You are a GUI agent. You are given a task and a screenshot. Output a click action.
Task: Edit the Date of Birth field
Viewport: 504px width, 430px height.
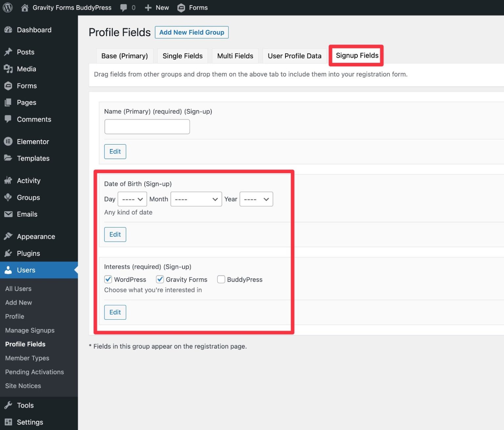(x=115, y=234)
